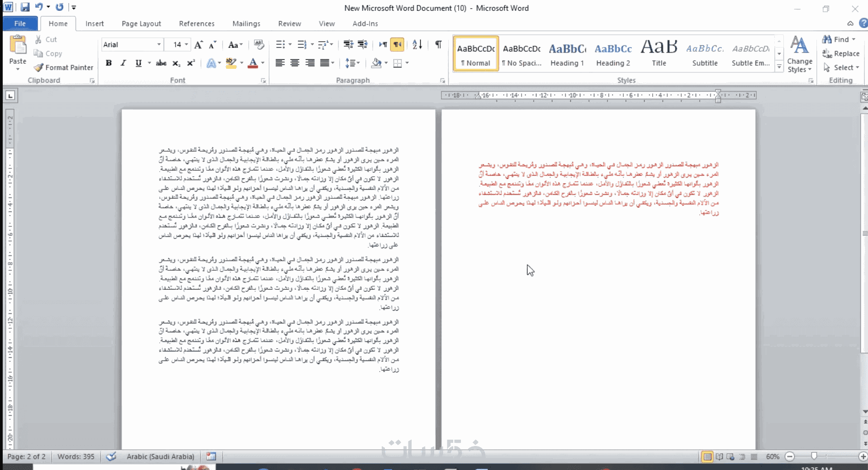Apply the yellow text highlight color
The image size is (868, 470).
pos(231,63)
